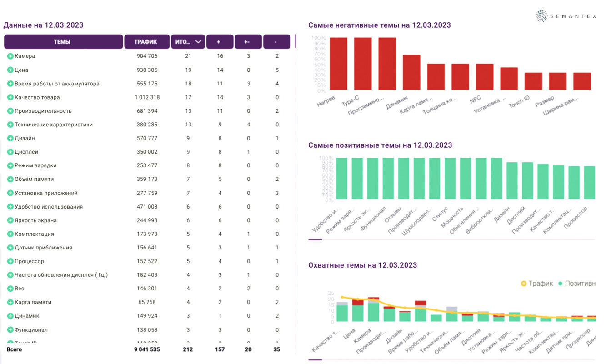Click the traffic value 904 706
The height and width of the screenshot is (364, 611).
click(x=147, y=56)
